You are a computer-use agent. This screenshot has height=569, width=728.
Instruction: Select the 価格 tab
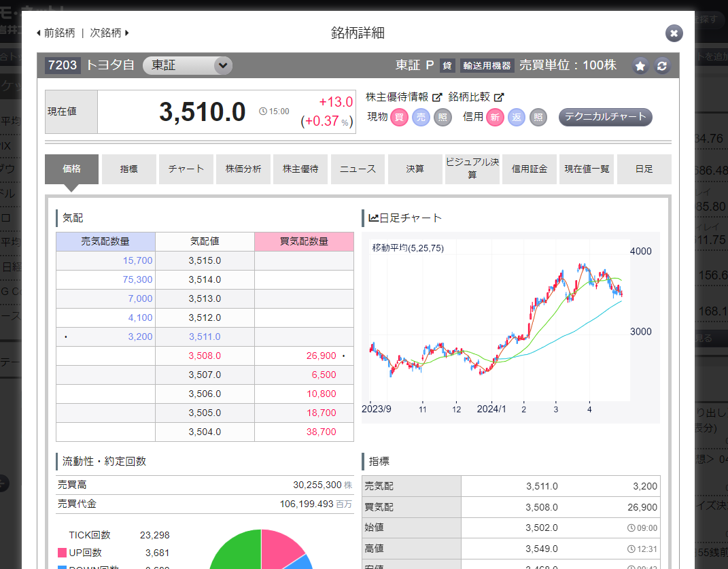click(x=71, y=169)
